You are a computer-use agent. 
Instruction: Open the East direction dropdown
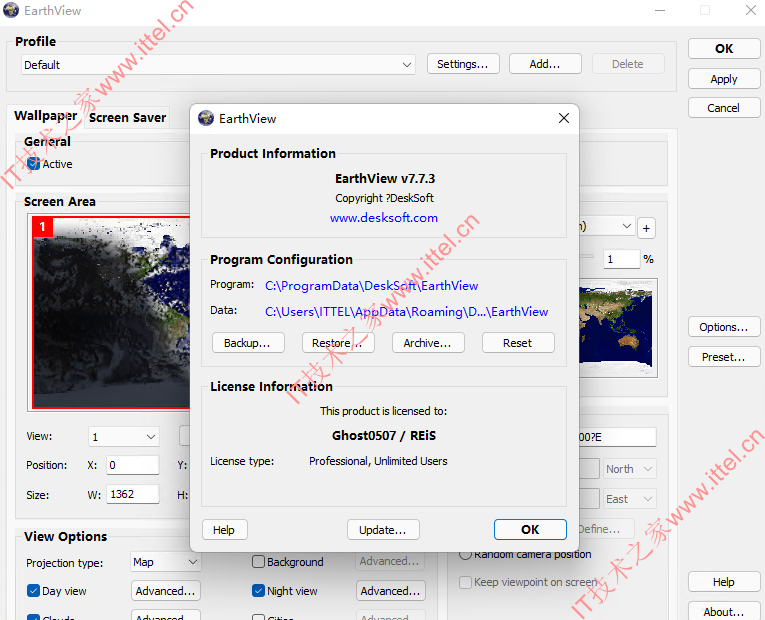pyautogui.click(x=630, y=499)
